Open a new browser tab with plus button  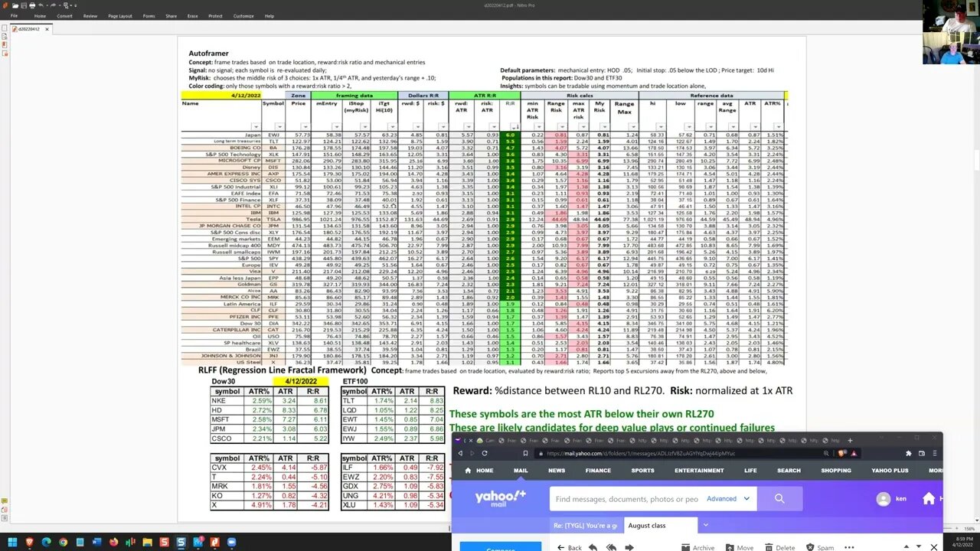click(x=850, y=440)
